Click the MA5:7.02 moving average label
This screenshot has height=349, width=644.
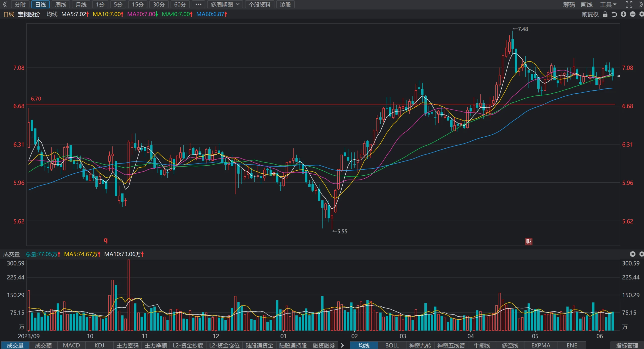click(x=75, y=14)
